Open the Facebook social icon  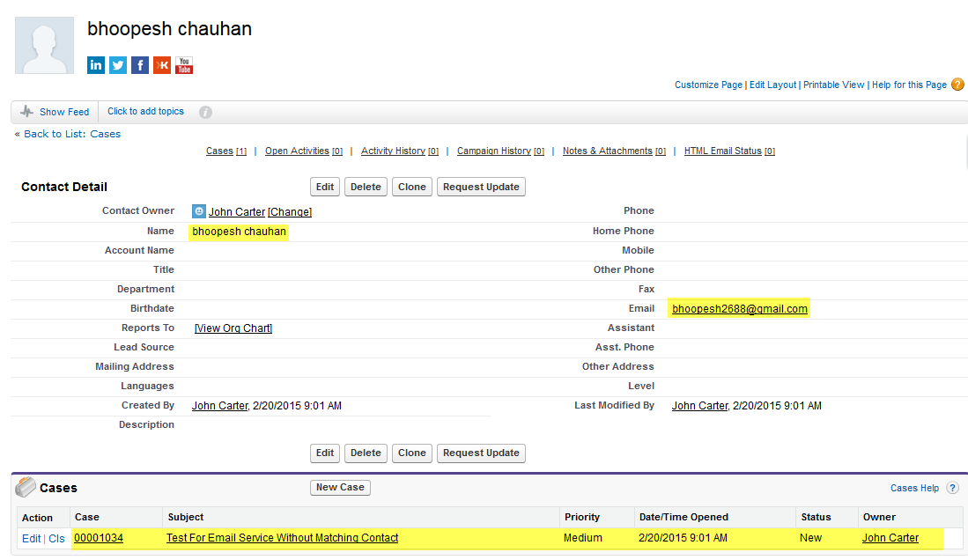(x=140, y=65)
